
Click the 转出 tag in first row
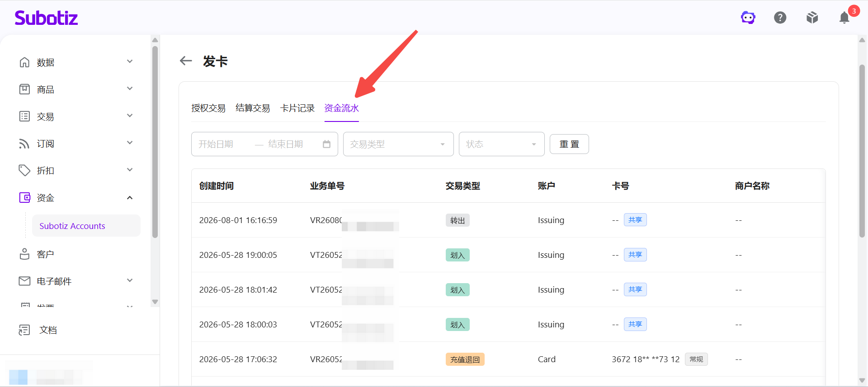pos(458,220)
